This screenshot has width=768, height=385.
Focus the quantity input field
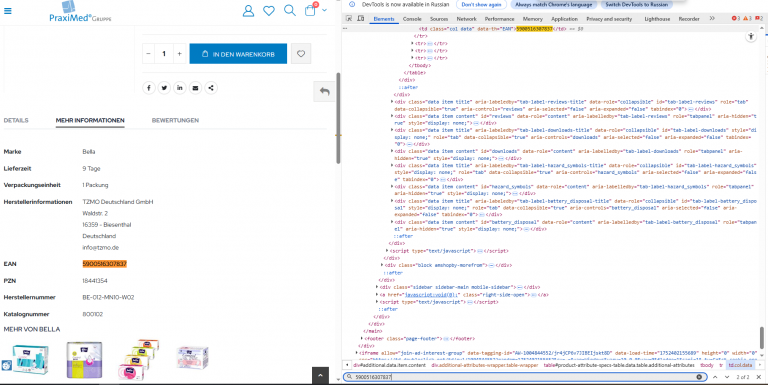(x=164, y=54)
